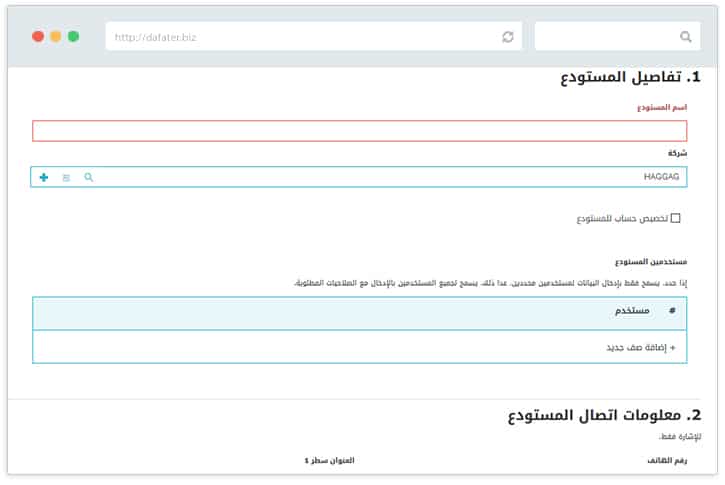Click the # column header in users table
The width and height of the screenshot is (725, 485).
tap(672, 311)
